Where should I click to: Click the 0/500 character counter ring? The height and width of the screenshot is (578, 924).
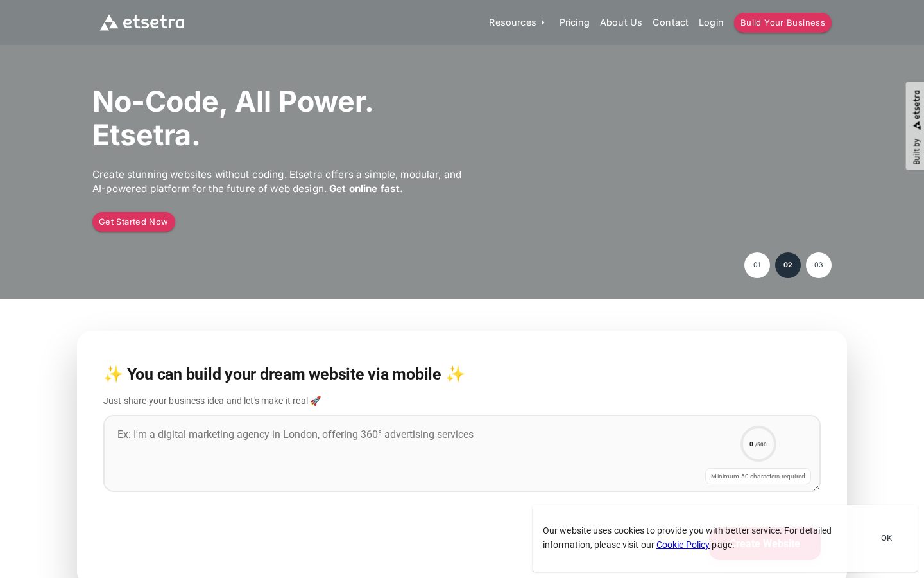(758, 444)
